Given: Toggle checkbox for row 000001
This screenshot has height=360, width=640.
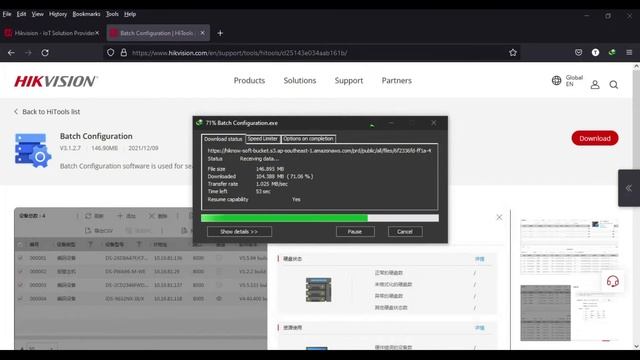Looking at the screenshot, I should (20, 258).
